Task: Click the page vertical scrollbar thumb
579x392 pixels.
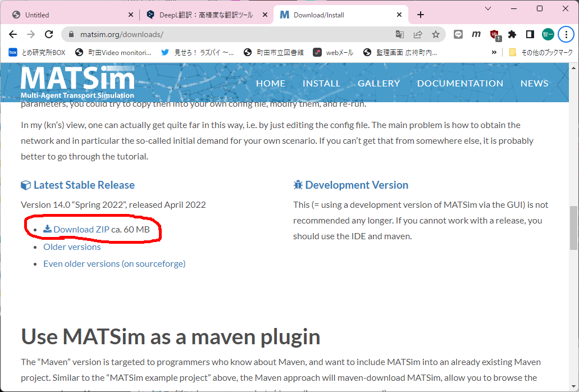Action: pyautogui.click(x=573, y=227)
